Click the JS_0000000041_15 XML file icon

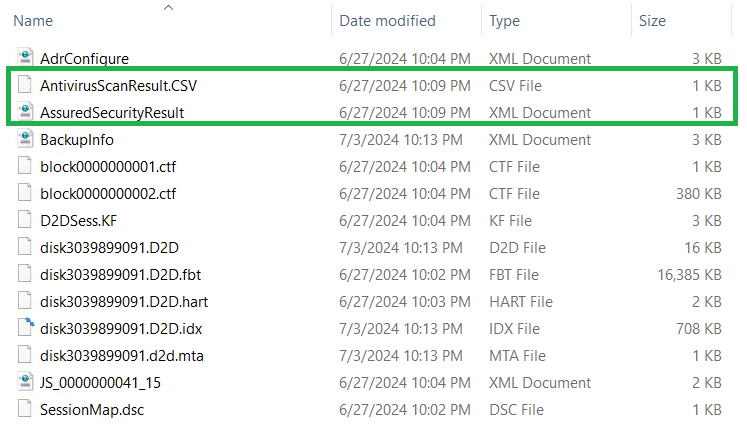pos(24,381)
